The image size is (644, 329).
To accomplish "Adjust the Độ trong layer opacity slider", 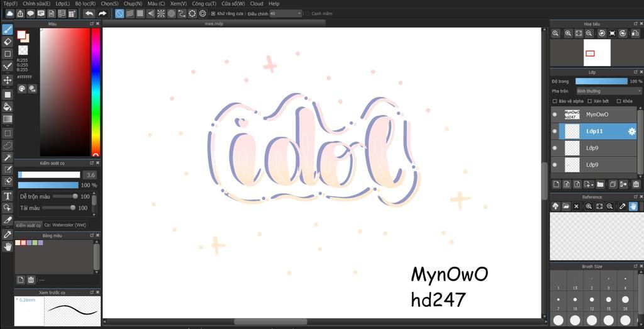I will [x=601, y=81].
